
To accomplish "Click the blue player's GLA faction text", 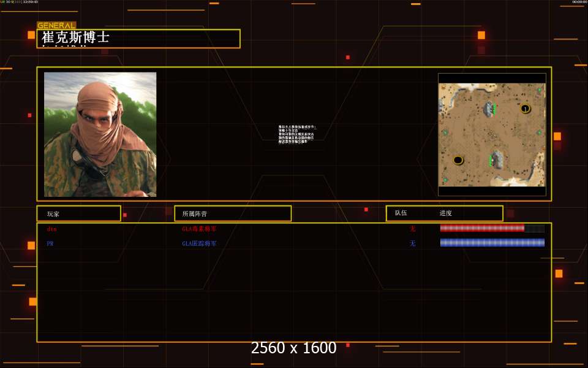I will (199, 243).
